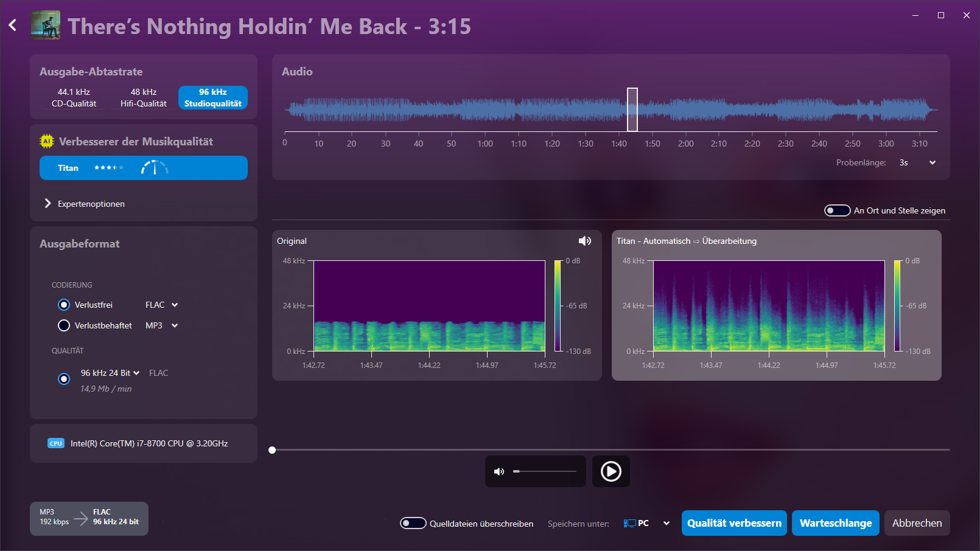Select the Verlustbehaftet radio button
This screenshot has width=980, height=551.
[64, 325]
